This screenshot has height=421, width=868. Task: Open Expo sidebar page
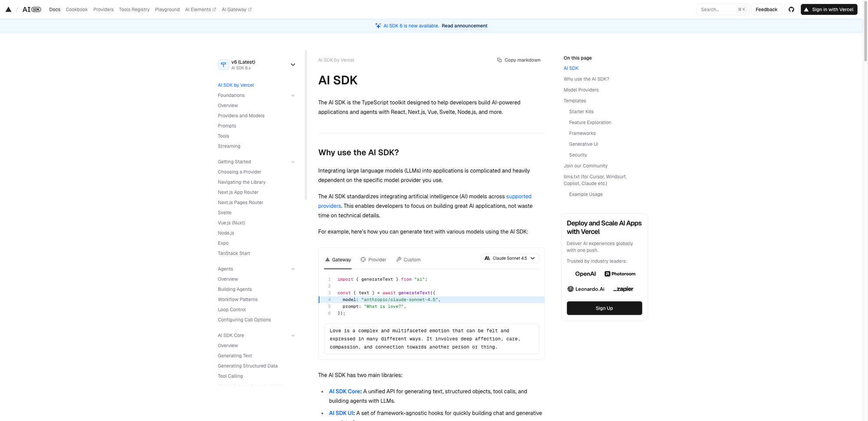click(223, 243)
